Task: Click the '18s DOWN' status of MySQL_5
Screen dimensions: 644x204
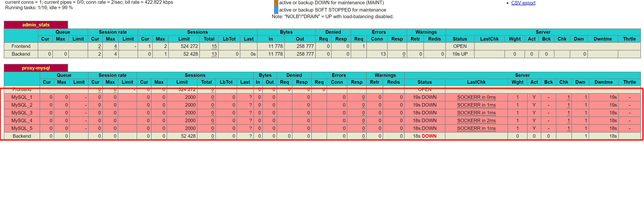Action: [424, 128]
